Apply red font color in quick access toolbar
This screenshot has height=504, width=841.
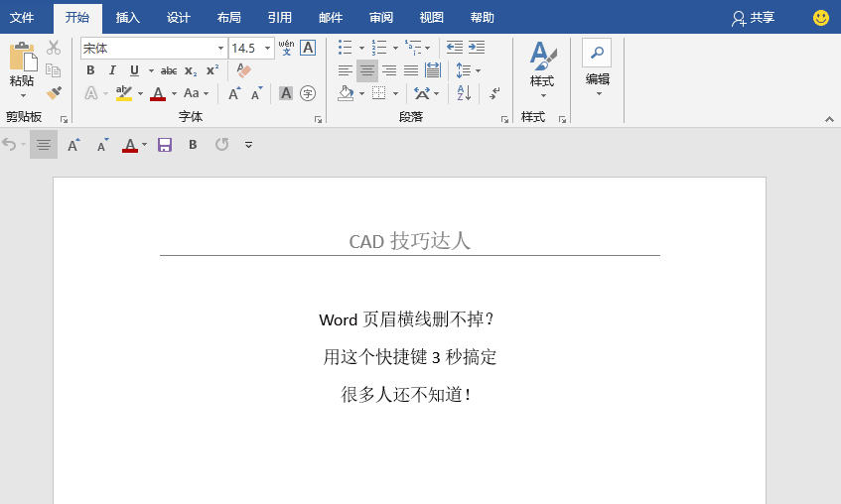click(130, 145)
